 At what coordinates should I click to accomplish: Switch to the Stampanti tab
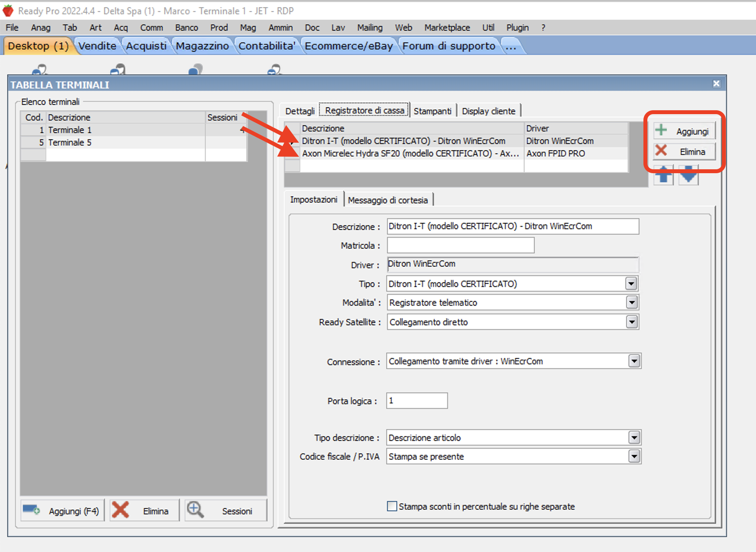point(432,111)
